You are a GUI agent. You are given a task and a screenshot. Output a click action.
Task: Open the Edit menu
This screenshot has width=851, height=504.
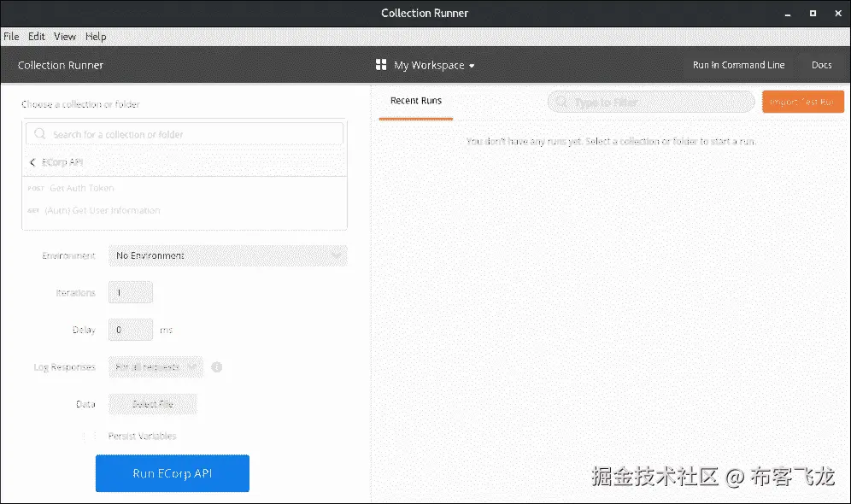coord(37,37)
